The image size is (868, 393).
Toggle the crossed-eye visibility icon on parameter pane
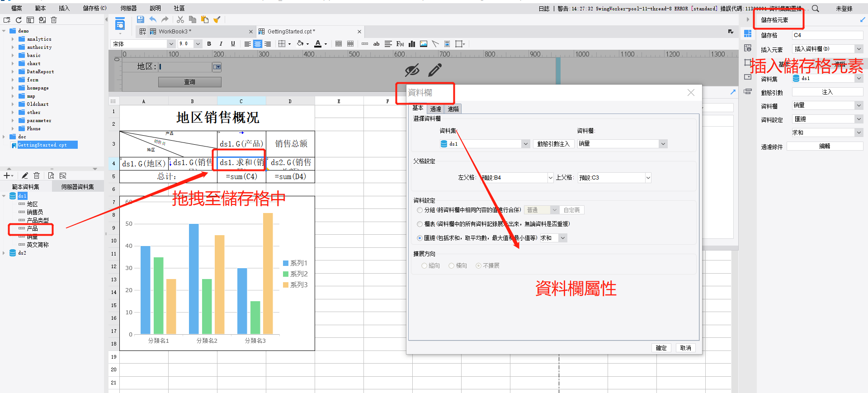412,70
